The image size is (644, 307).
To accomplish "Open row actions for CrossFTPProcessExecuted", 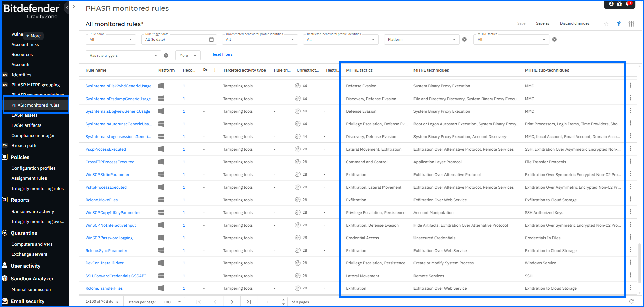I will (630, 161).
